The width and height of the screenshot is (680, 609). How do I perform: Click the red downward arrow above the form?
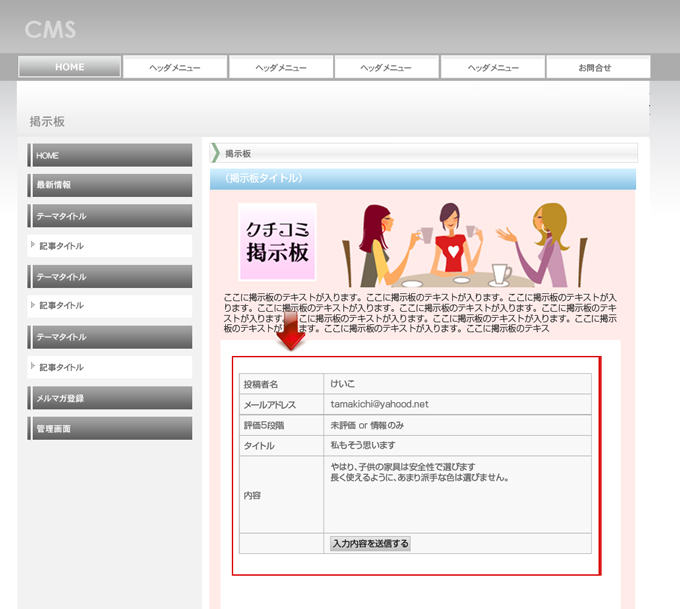pyautogui.click(x=291, y=336)
